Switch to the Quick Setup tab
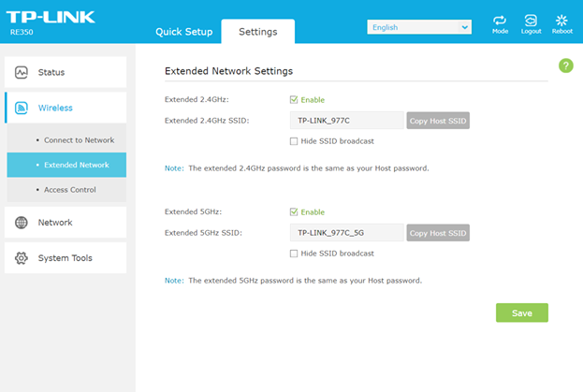 [x=184, y=32]
